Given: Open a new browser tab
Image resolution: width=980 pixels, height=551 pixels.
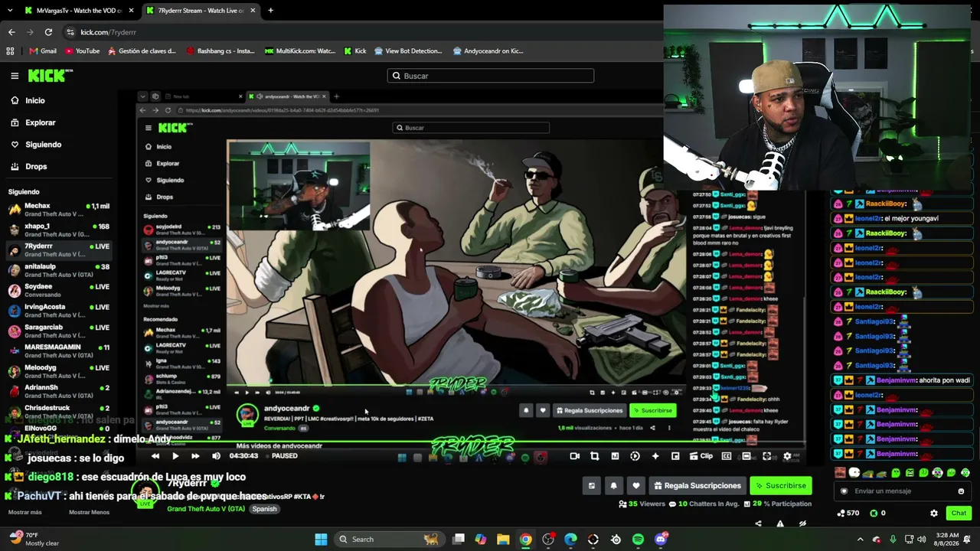Looking at the screenshot, I should pyautogui.click(x=270, y=11).
